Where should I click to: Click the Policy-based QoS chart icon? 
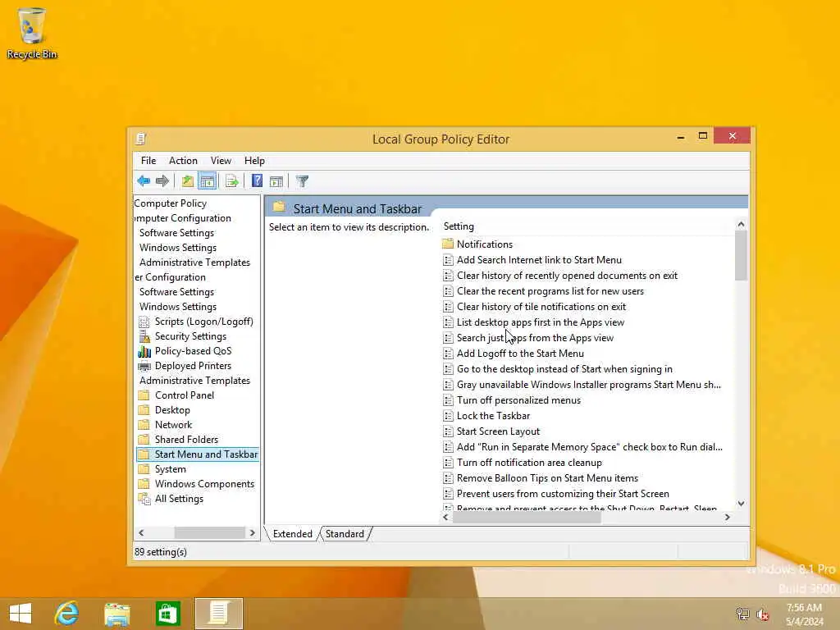144,351
